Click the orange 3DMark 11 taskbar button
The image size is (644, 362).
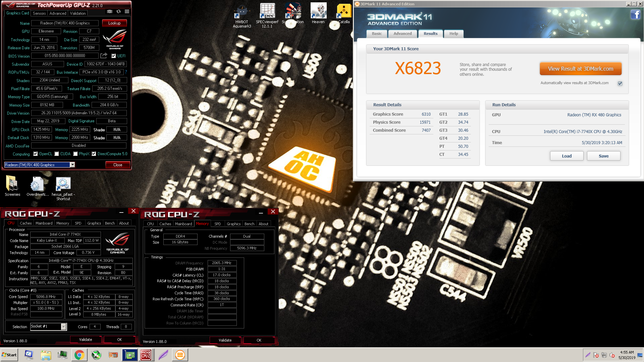point(180,355)
